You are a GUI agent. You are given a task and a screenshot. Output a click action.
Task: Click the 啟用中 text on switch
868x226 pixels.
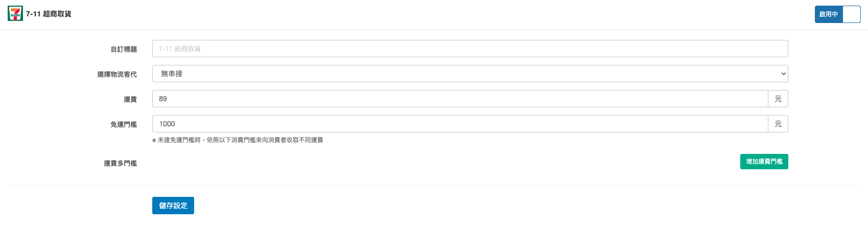coord(828,14)
